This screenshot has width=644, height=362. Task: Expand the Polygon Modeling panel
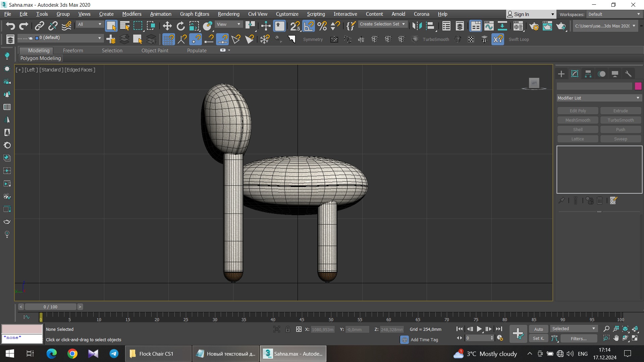41,58
